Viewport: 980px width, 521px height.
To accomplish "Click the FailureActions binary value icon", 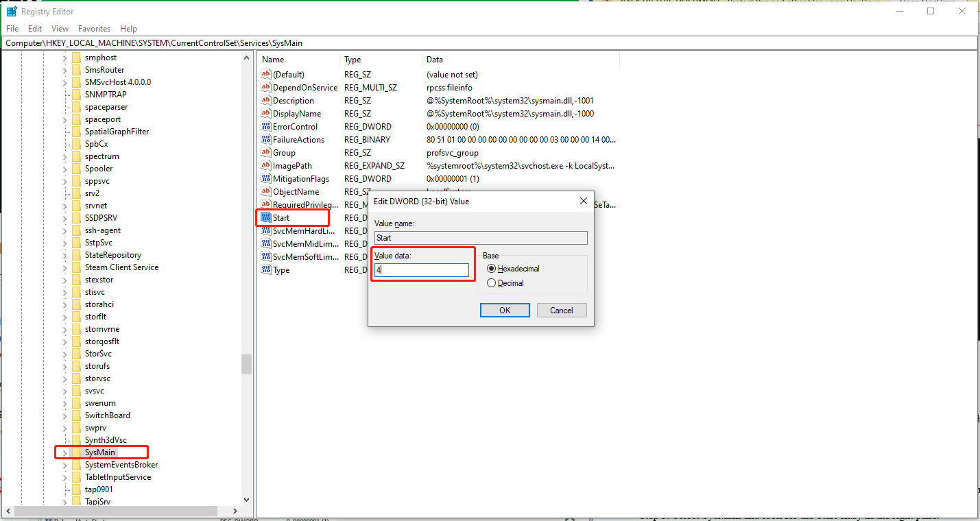I will tap(267, 139).
